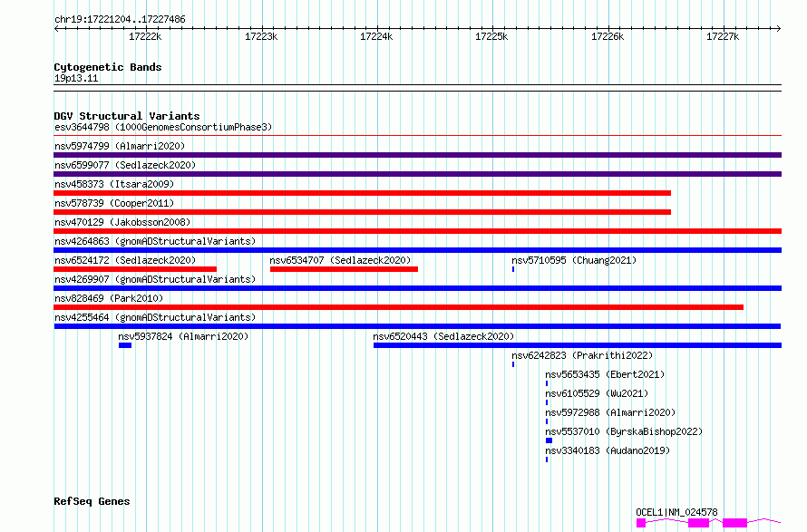Click the 19p13.11 cytogenetic band label

pos(76,78)
